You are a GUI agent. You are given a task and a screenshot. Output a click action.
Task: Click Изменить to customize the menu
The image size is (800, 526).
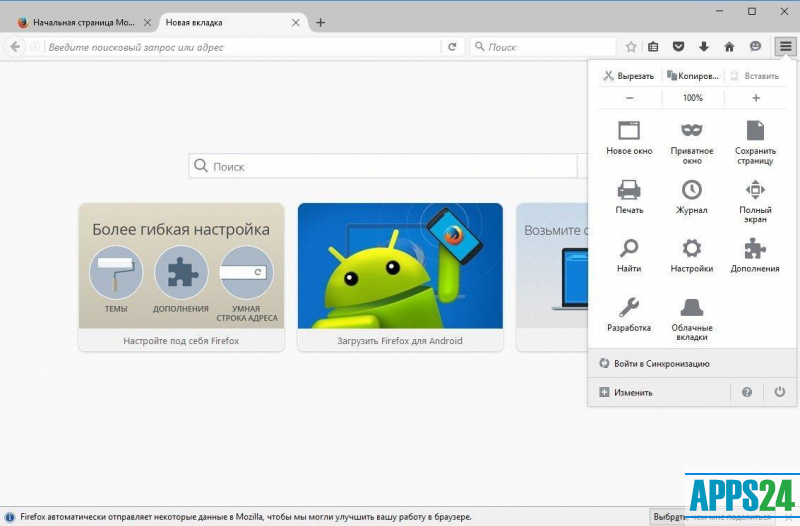tap(632, 392)
